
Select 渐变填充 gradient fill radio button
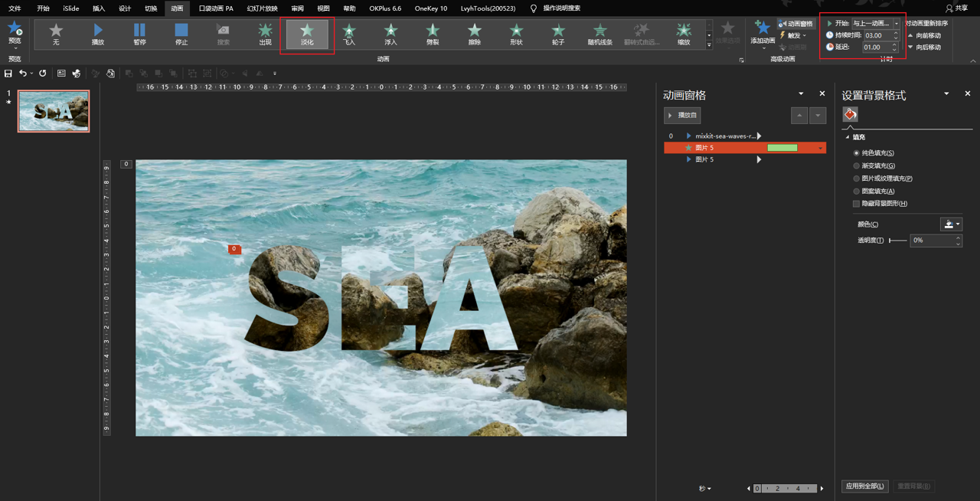pyautogui.click(x=857, y=165)
